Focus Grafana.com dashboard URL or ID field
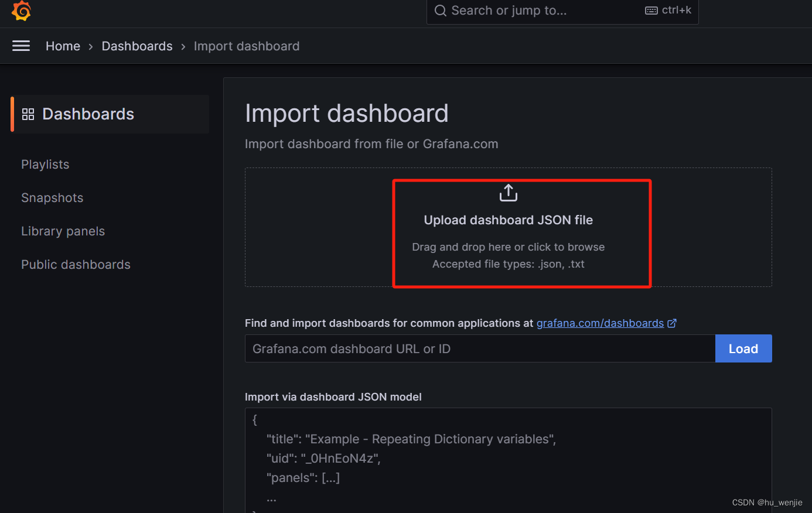812x513 pixels. [x=480, y=348]
